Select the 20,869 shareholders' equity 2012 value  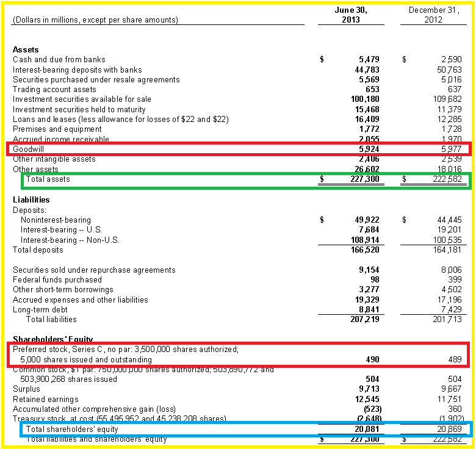coord(449,429)
